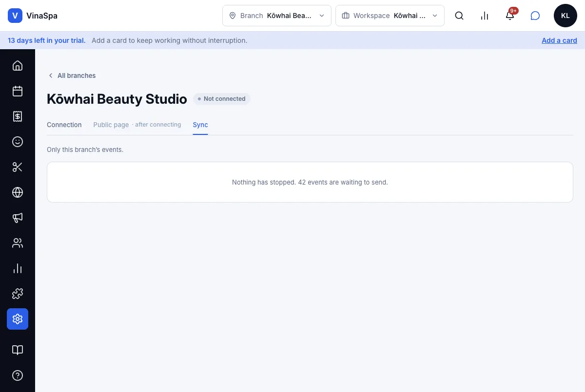This screenshot has height=392, width=585.
Task: Click the '13 days left in your trial' text
Action: point(47,40)
